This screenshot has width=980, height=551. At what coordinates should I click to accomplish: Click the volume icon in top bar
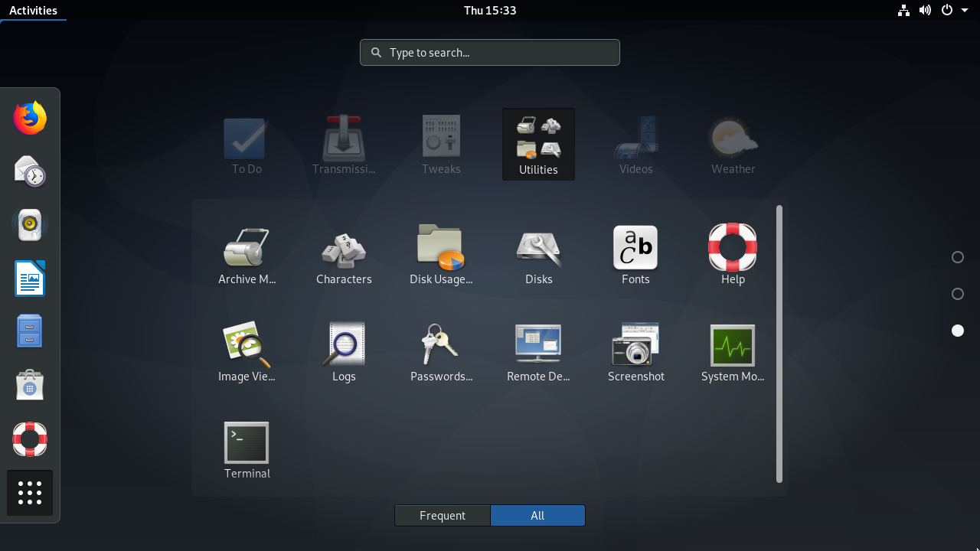(925, 10)
